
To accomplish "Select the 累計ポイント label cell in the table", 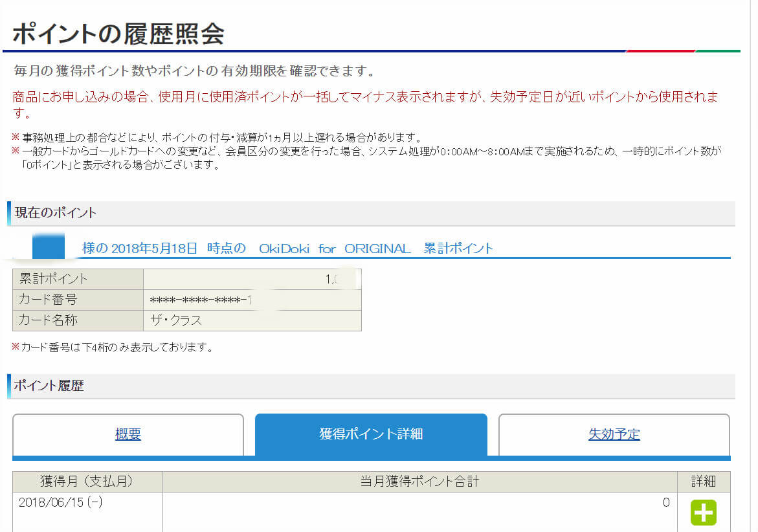I will tap(54, 279).
